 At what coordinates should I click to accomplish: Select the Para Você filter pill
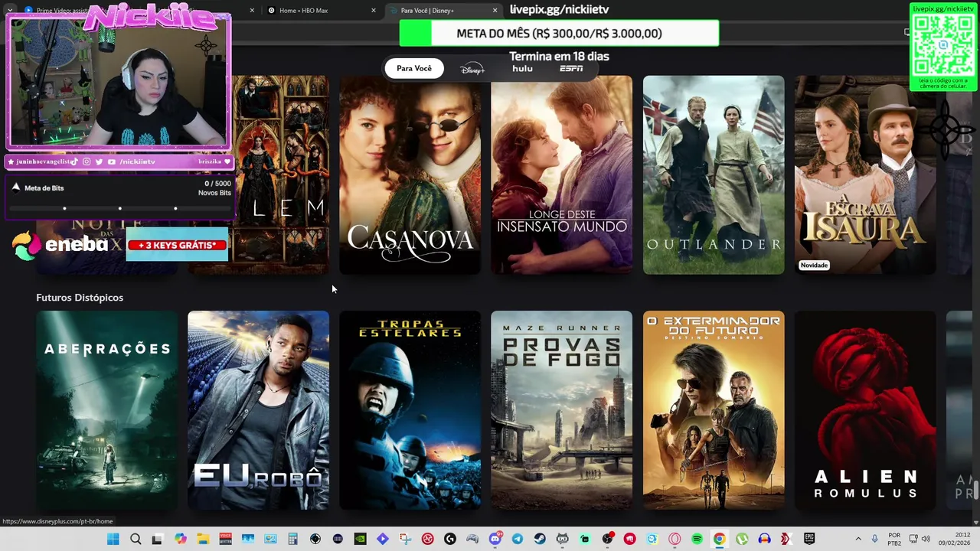[414, 69]
